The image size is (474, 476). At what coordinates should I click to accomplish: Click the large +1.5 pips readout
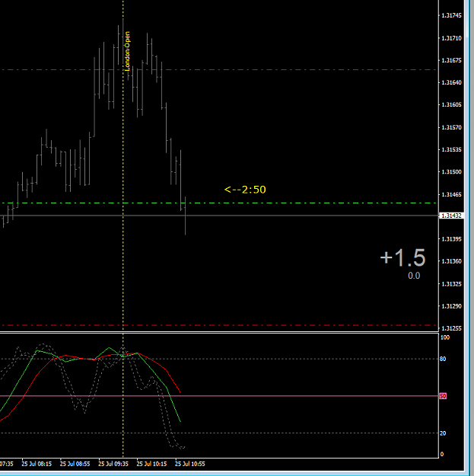402,257
